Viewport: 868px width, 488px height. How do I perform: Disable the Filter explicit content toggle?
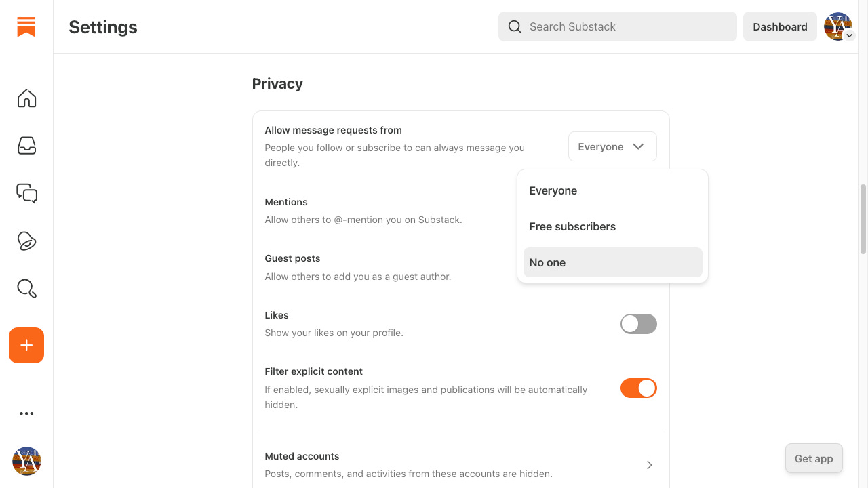(x=639, y=388)
